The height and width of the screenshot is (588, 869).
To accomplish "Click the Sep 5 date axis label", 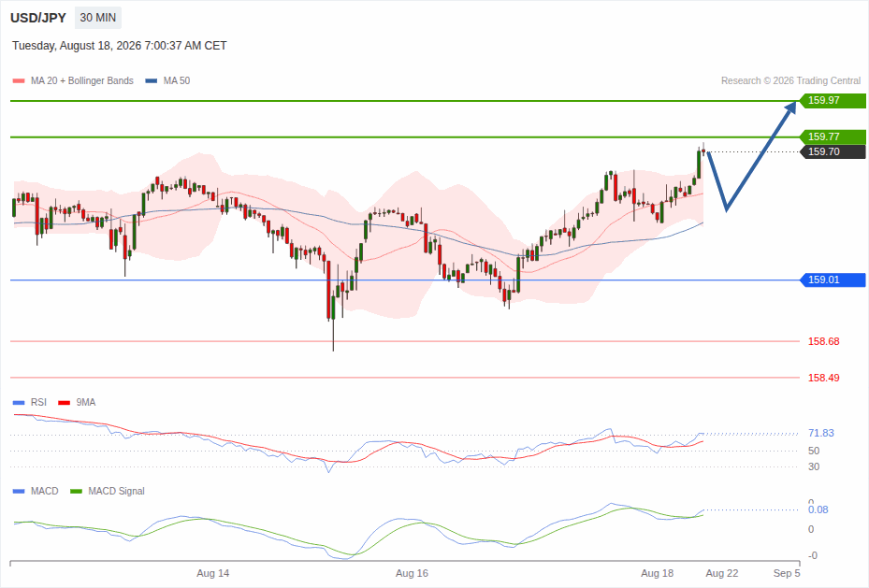I will 787,573.
